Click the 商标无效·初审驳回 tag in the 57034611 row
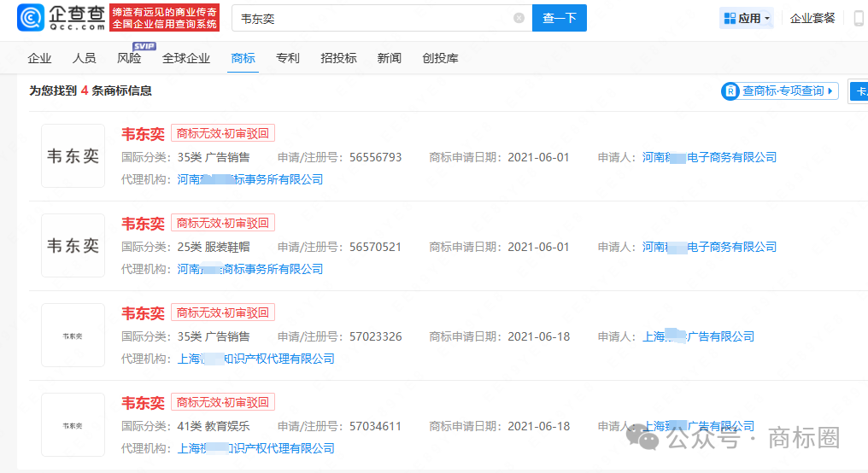Screen dimensions: 868x473 (x=222, y=402)
